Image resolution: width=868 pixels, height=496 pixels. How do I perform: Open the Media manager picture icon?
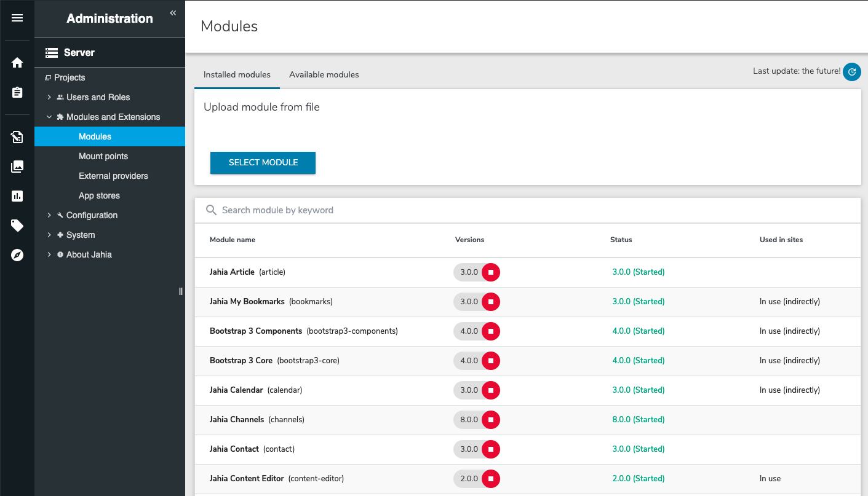pyautogui.click(x=17, y=166)
